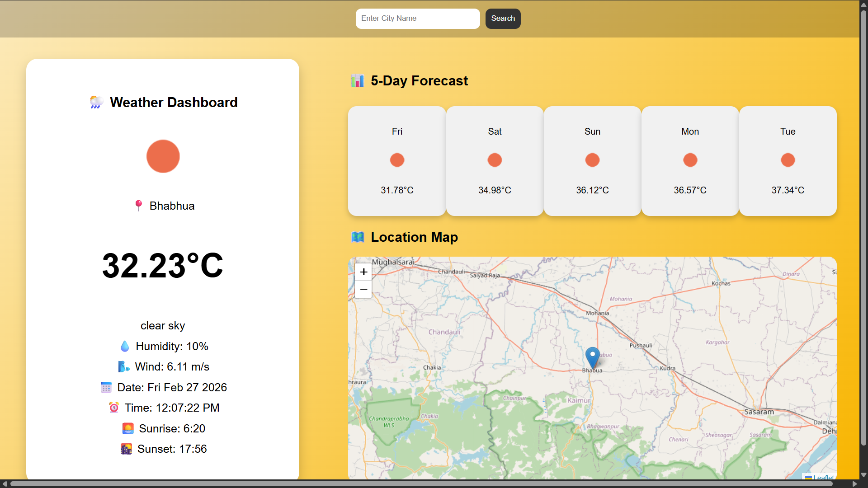Viewport: 868px width, 488px height.
Task: Click the Enter City Name input field
Action: coord(418,19)
